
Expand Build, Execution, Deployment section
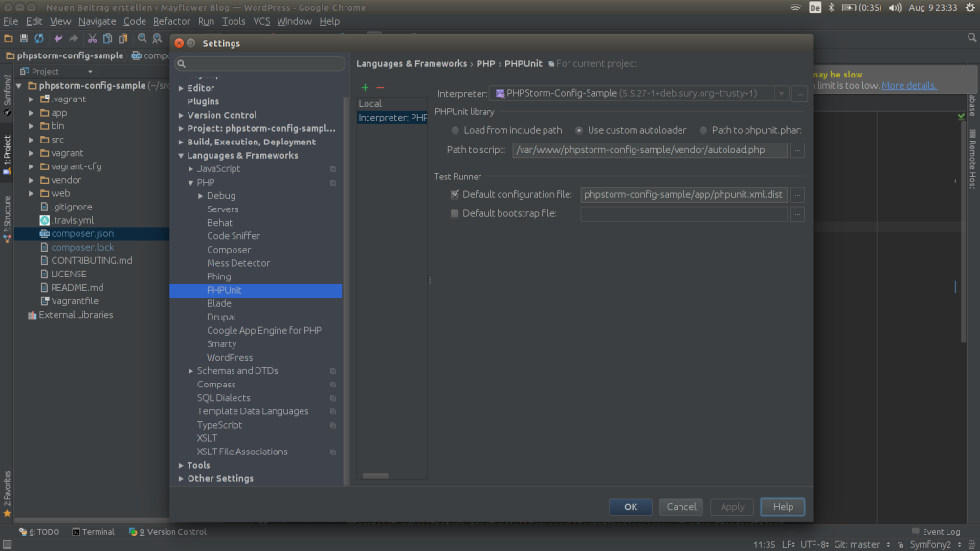181,142
